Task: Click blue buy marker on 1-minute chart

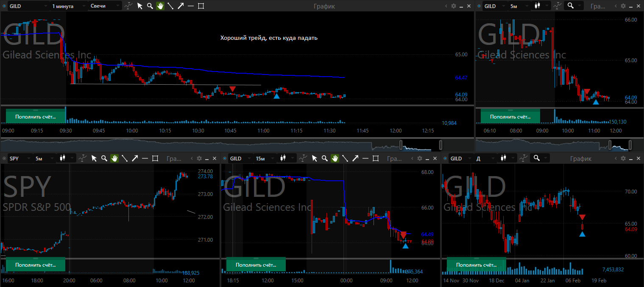Action: tap(276, 96)
